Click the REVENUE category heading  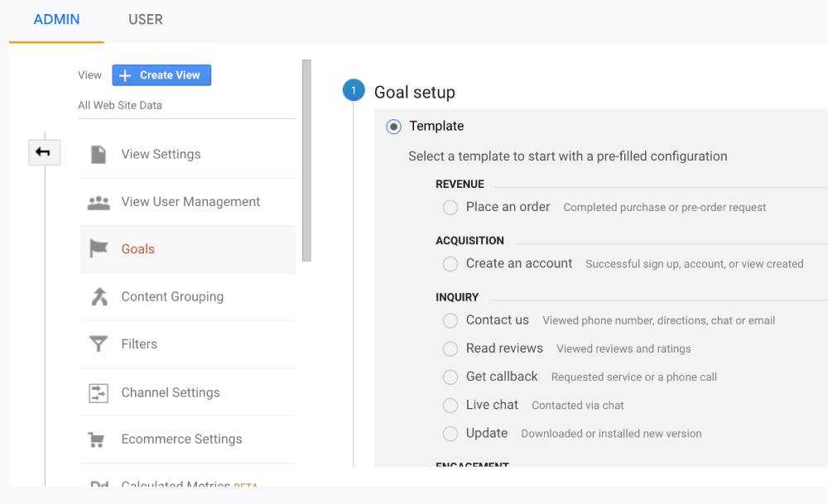pos(460,185)
